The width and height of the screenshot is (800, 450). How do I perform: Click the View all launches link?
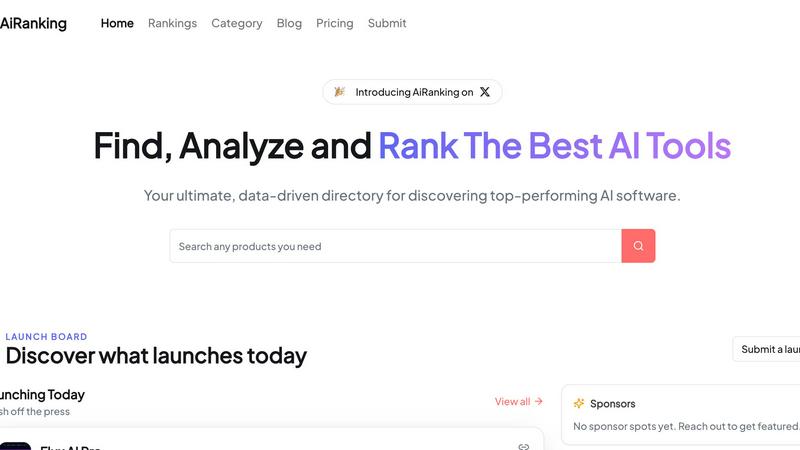pyautogui.click(x=512, y=402)
